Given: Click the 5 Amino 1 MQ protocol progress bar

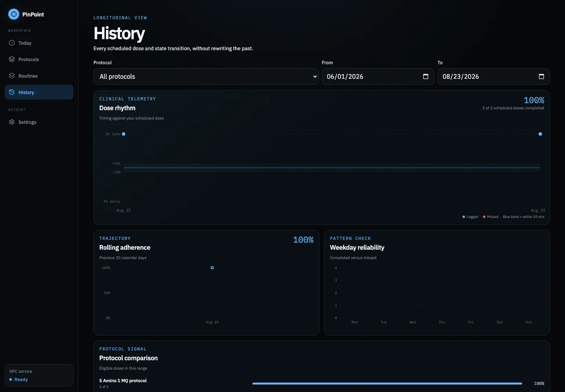Looking at the screenshot, I should point(387,383).
